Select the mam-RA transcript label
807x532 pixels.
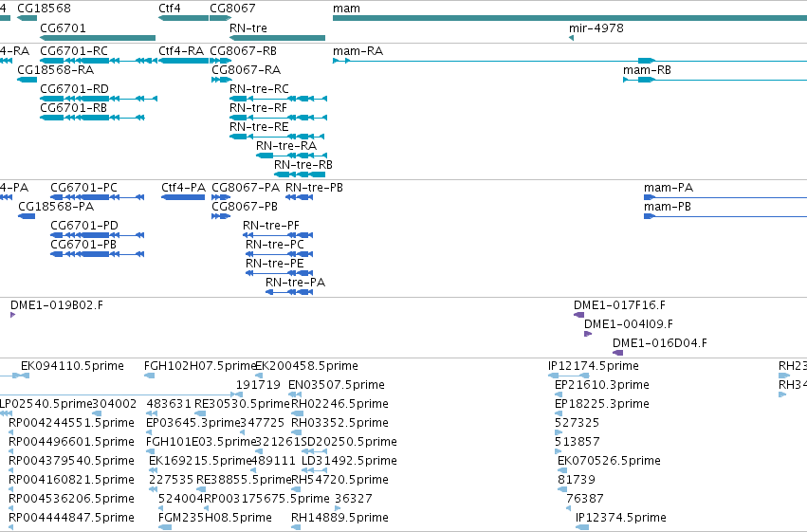click(x=358, y=51)
